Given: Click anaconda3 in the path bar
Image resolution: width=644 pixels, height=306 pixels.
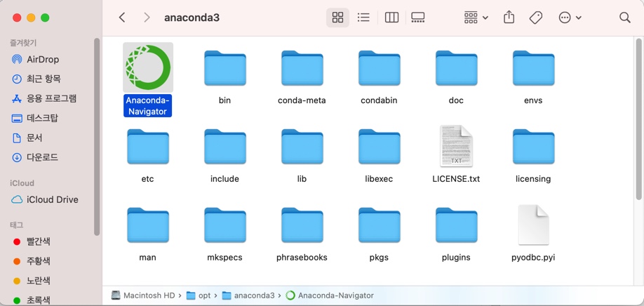Looking at the screenshot, I should tap(248, 295).
